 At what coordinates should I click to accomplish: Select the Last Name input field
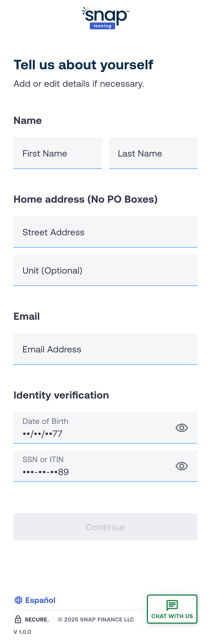[x=153, y=153]
